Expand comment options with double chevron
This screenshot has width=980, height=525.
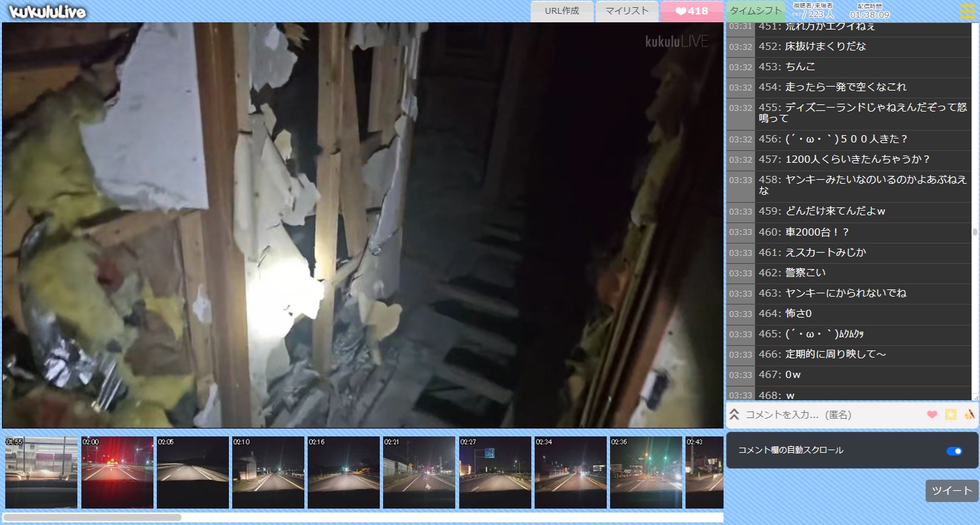(x=735, y=415)
